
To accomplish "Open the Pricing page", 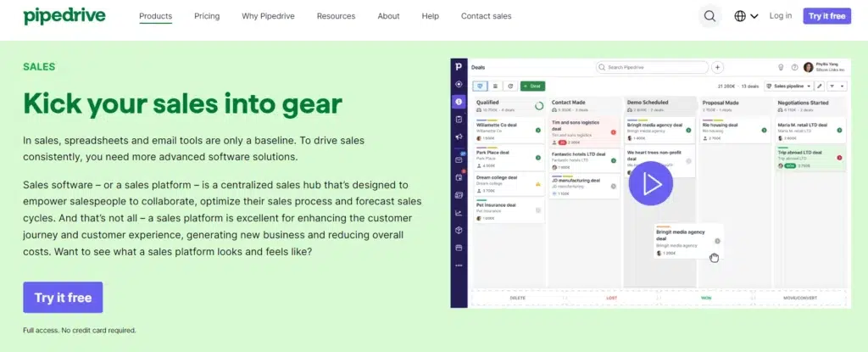I will pos(207,16).
